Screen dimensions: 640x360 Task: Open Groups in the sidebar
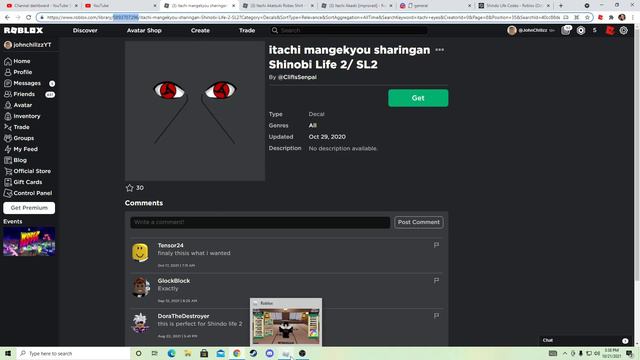point(19,138)
